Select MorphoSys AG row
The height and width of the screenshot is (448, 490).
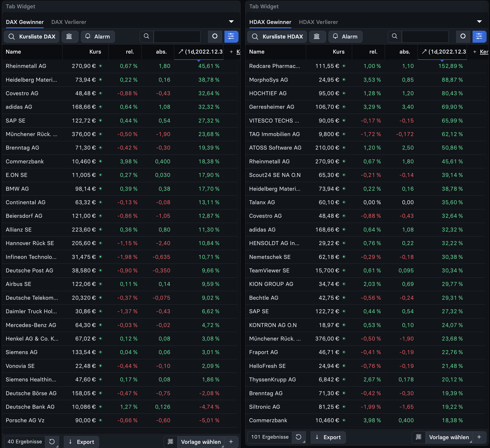[365, 80]
